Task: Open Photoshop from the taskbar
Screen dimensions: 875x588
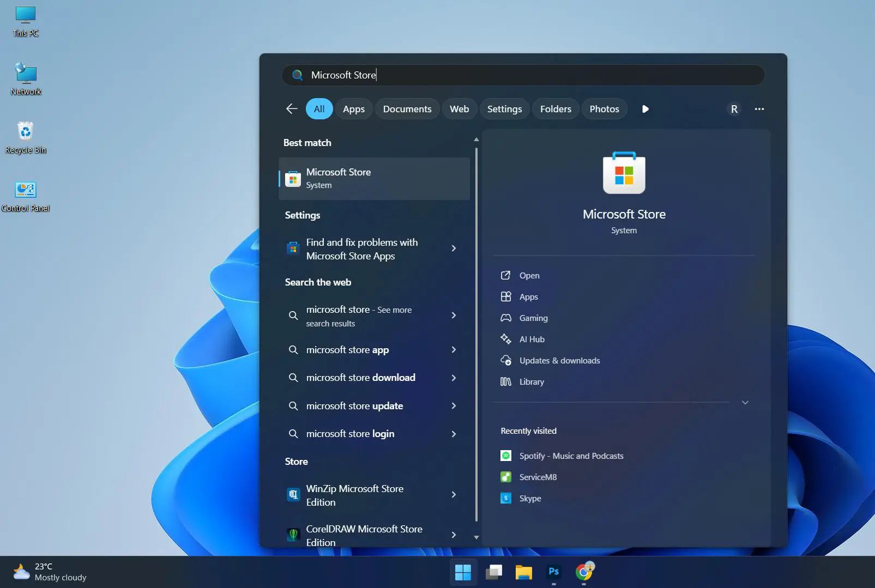Action: (x=552, y=572)
